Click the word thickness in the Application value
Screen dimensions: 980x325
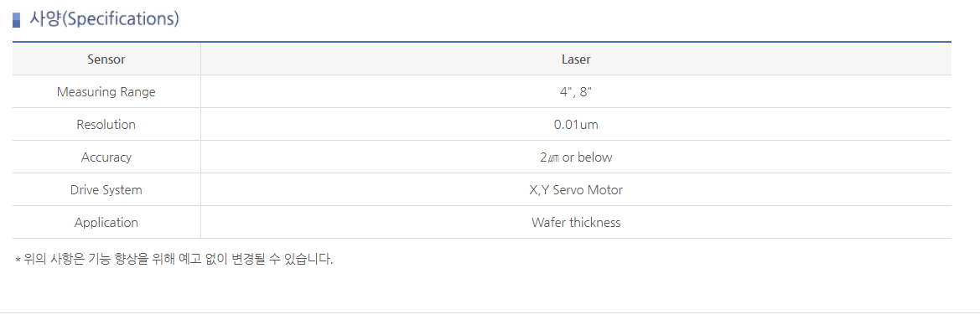tap(595, 223)
